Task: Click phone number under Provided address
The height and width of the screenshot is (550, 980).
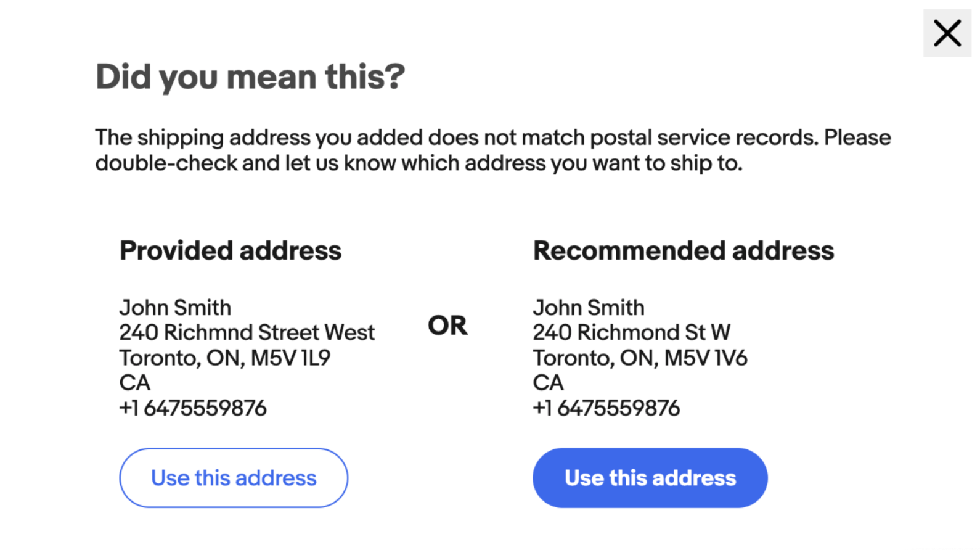Action: click(193, 408)
